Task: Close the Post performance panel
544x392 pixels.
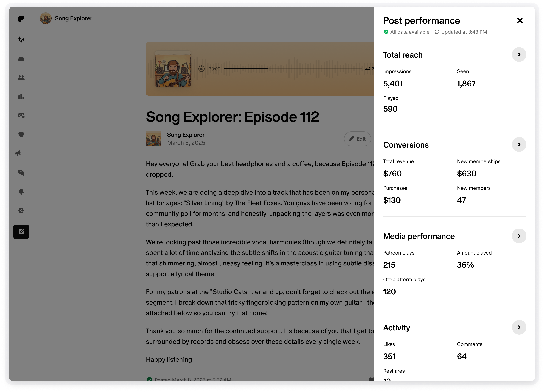Action: point(520,21)
